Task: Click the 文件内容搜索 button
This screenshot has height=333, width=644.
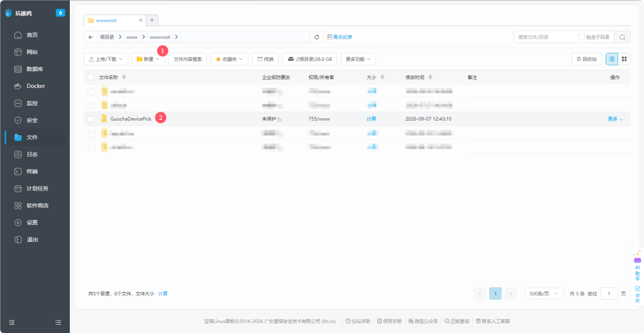Action: click(x=187, y=59)
